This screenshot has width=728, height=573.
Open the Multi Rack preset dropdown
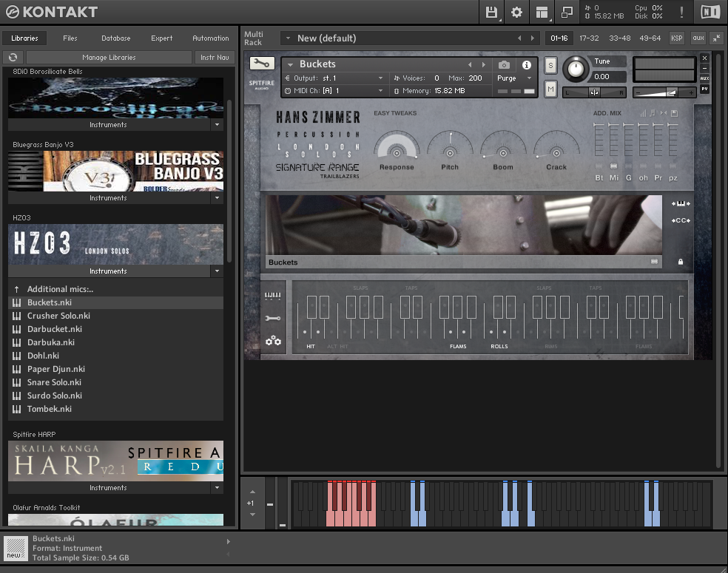pos(288,38)
